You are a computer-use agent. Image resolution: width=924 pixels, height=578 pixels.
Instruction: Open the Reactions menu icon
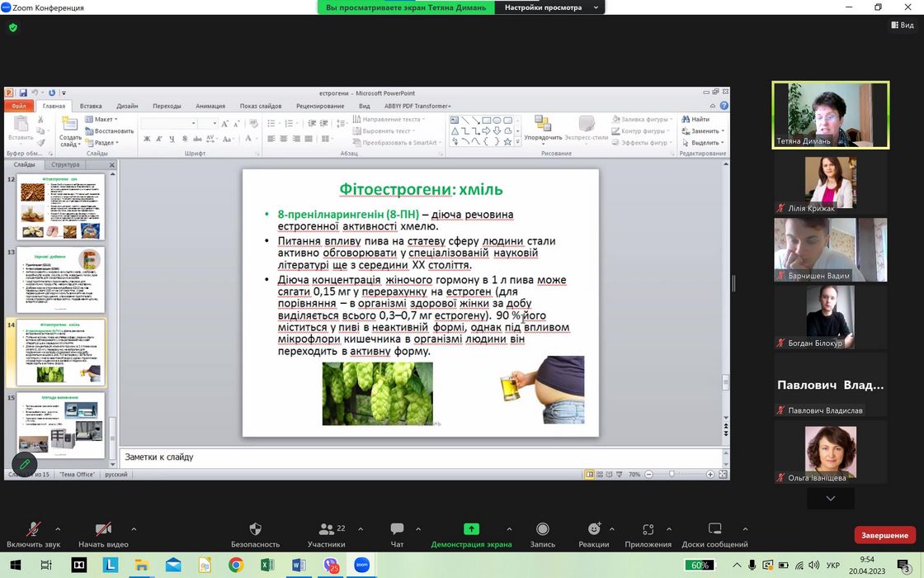(593, 529)
